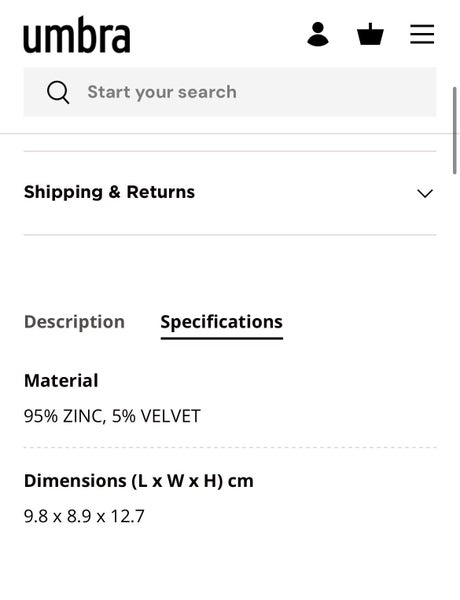Open the user account profile icon
The height and width of the screenshot is (600, 460).
point(318,34)
